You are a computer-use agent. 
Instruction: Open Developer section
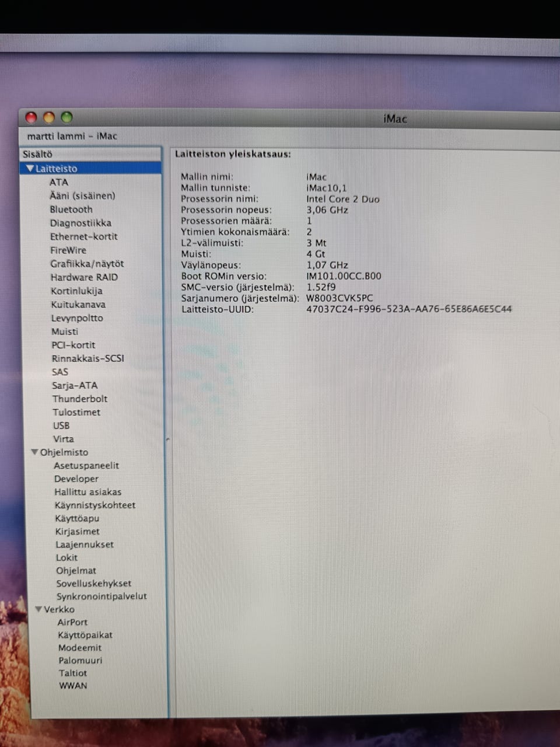coord(76,479)
